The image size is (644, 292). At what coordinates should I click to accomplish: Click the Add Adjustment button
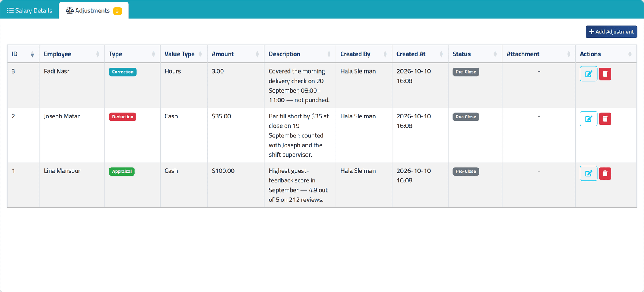pyautogui.click(x=611, y=32)
